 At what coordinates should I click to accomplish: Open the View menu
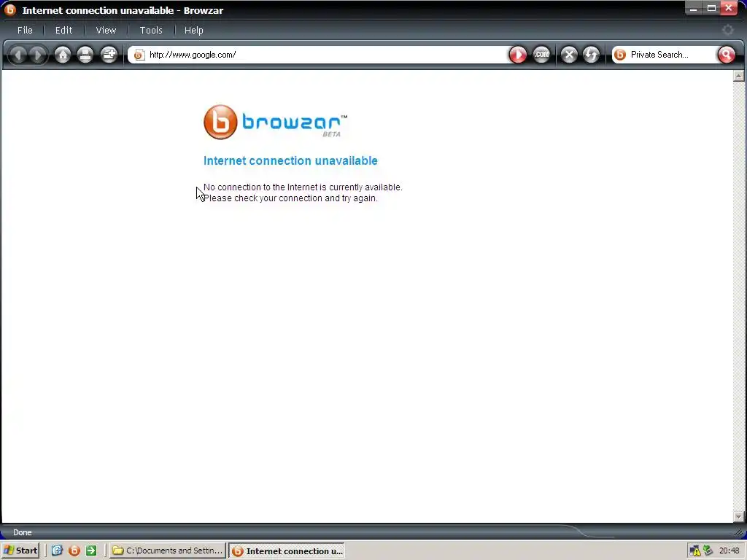click(106, 30)
